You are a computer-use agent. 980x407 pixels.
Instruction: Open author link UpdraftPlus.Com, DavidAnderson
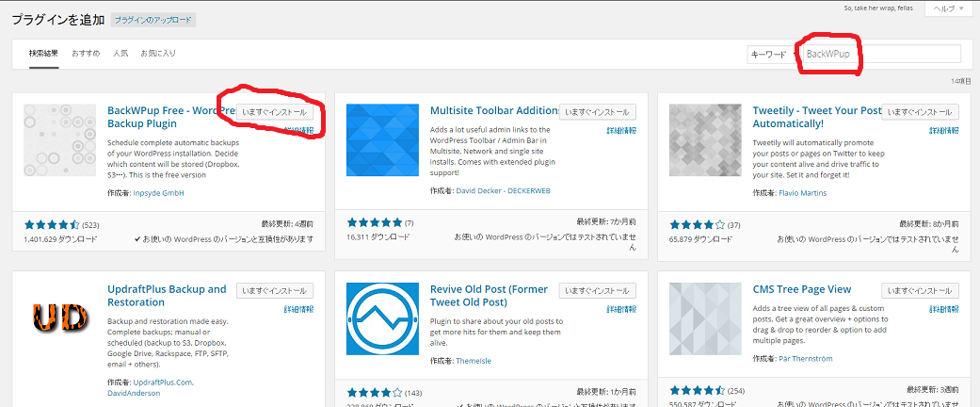pyautogui.click(x=151, y=387)
